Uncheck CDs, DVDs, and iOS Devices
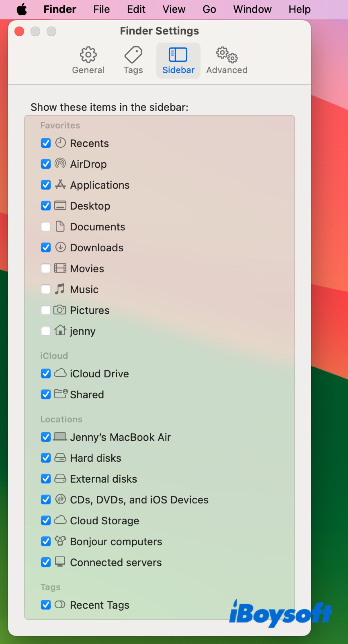 (46, 499)
